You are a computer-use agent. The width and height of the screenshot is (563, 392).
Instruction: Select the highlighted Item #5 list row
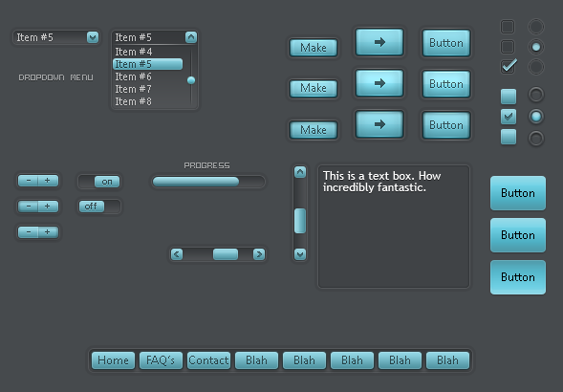click(147, 64)
